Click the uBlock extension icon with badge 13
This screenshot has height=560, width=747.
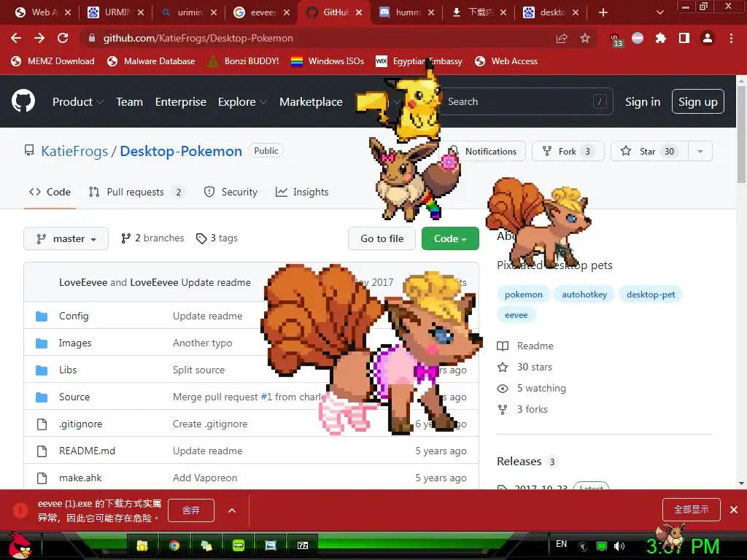(x=616, y=39)
